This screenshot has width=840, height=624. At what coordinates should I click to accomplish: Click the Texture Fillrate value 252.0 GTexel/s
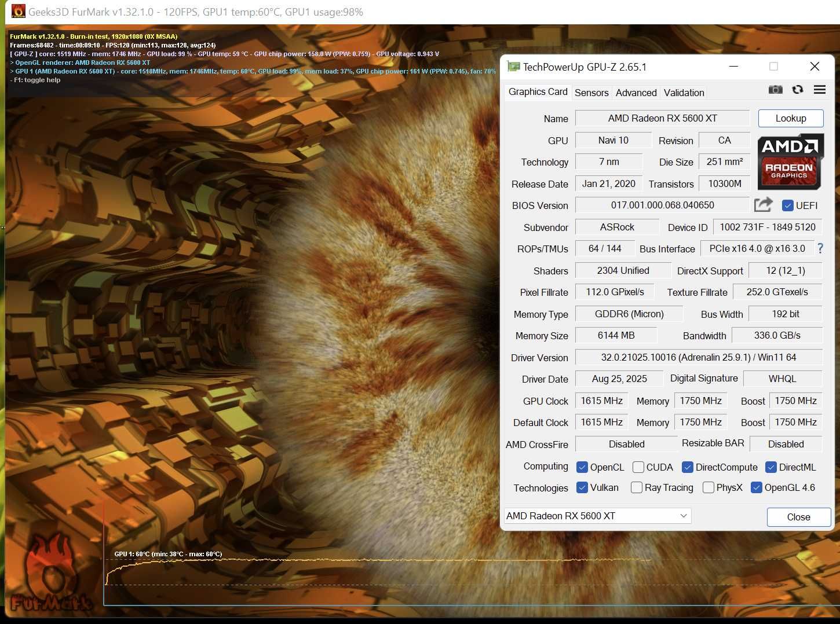tap(777, 292)
